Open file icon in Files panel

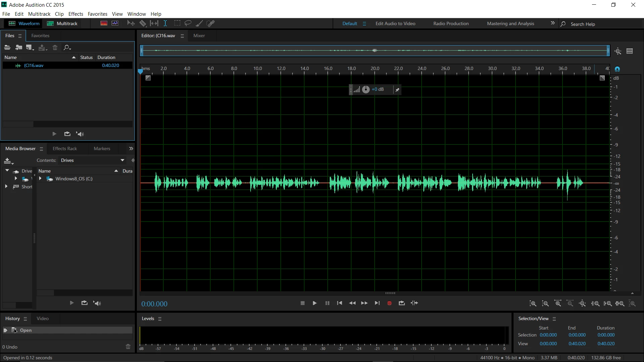[7, 48]
